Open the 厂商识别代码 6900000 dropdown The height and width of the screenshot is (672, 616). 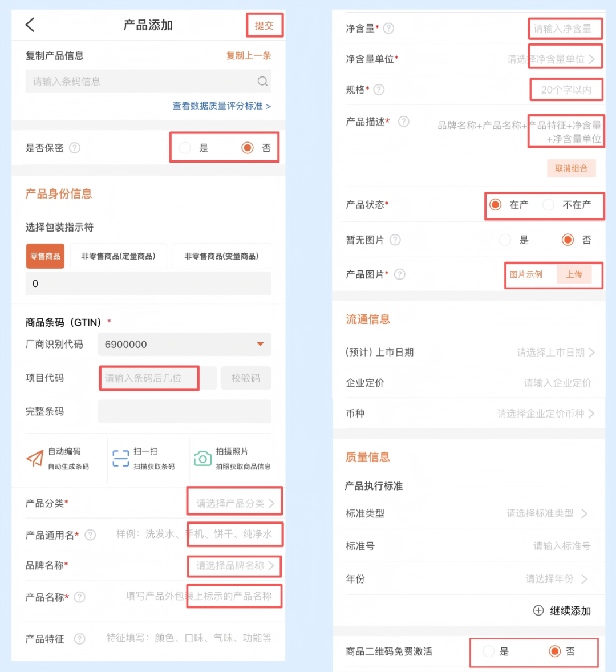pos(184,344)
